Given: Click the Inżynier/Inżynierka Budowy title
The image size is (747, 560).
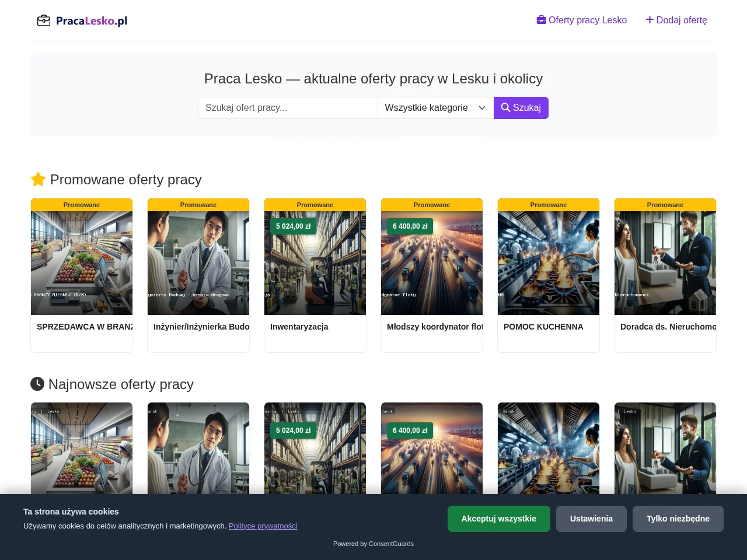Looking at the screenshot, I should tap(201, 327).
